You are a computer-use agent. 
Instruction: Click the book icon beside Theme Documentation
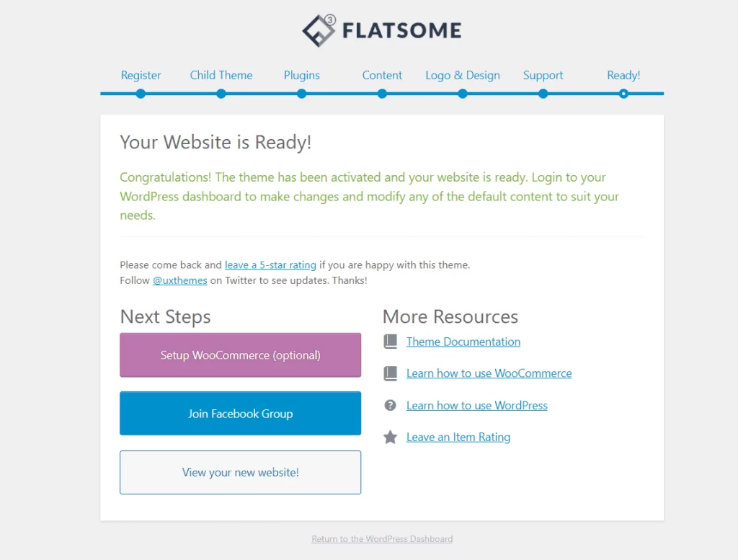pyautogui.click(x=390, y=341)
